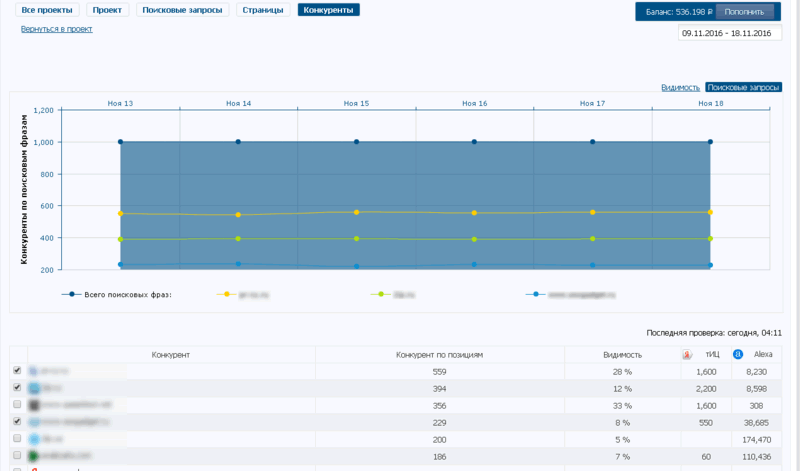Sort by Конкурент по позициям column header
800x471 pixels.
439,355
